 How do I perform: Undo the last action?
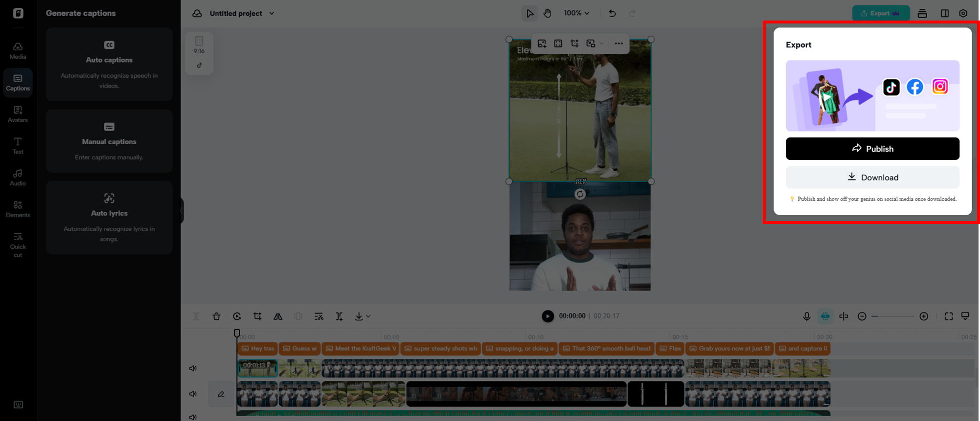(612, 13)
